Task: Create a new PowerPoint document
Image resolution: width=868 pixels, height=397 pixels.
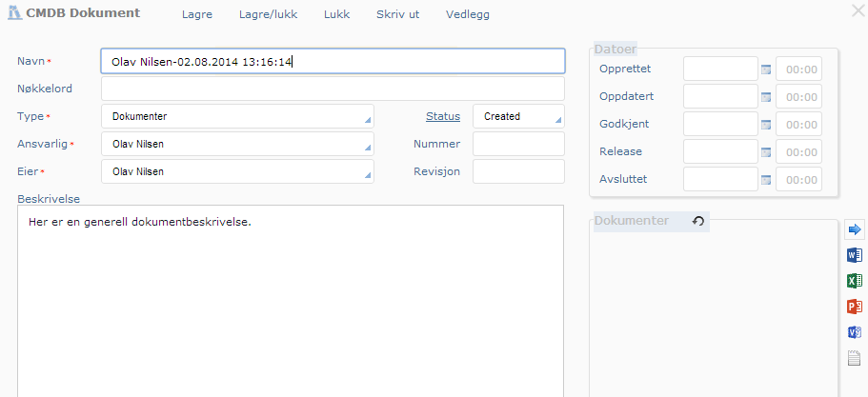Action: coord(855,307)
